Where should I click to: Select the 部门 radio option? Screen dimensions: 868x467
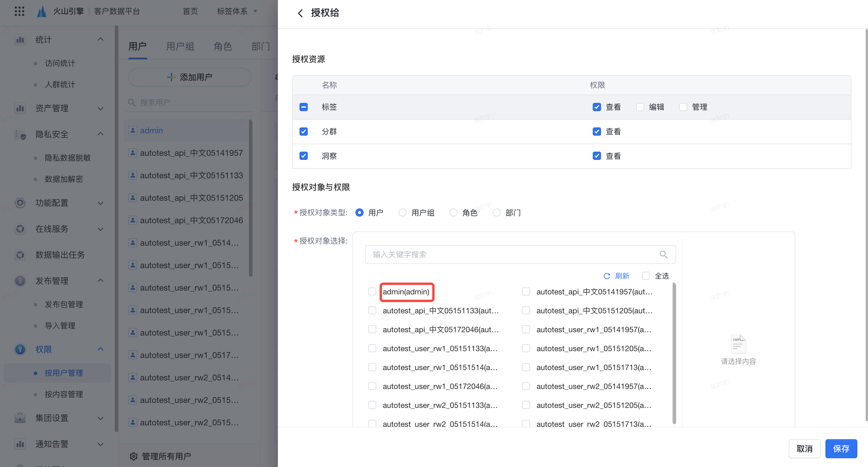(497, 213)
